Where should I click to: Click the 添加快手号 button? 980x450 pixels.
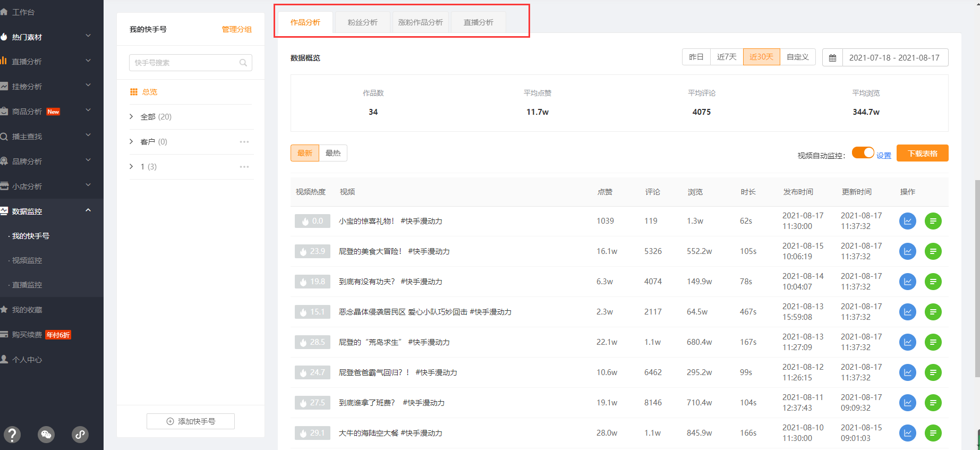click(x=191, y=421)
